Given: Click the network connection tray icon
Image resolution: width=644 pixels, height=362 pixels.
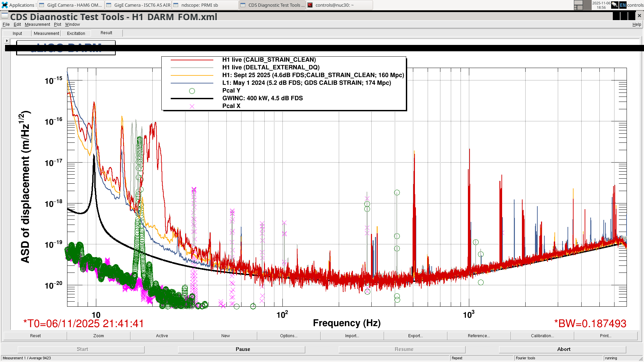Looking at the screenshot, I should (x=614, y=5).
